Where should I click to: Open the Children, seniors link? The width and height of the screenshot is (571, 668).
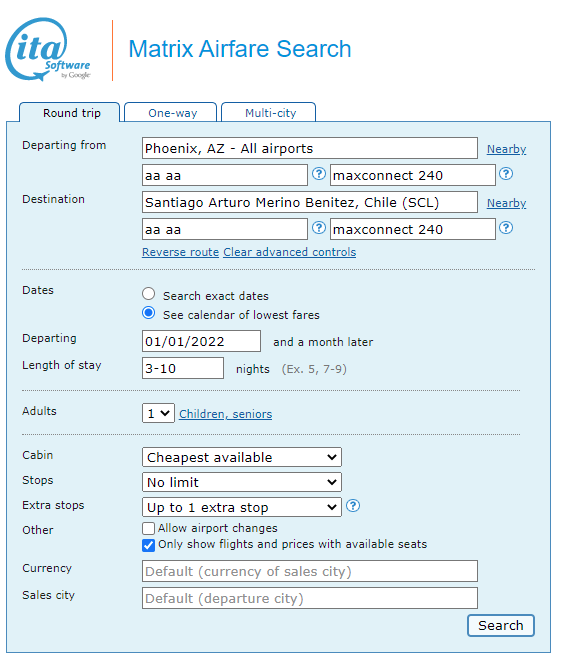(x=225, y=414)
